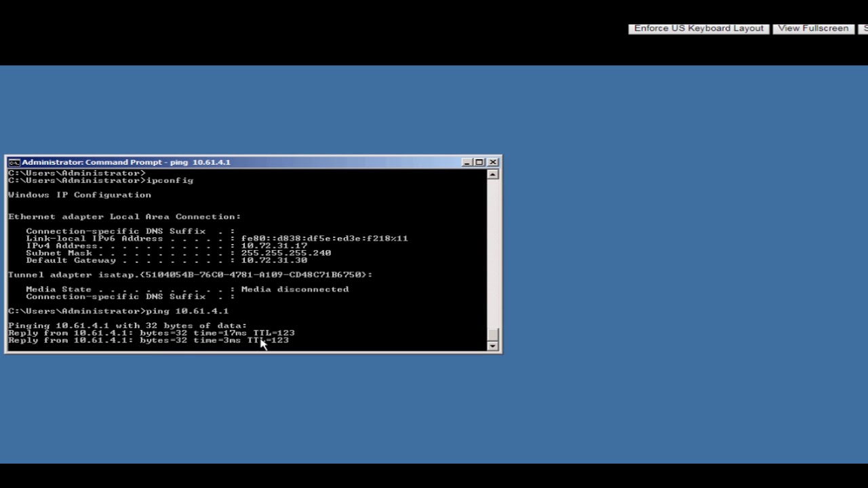The width and height of the screenshot is (868, 488).
Task: Click the 'Ethernet adapter Local Area Connection' line
Action: pos(125,217)
